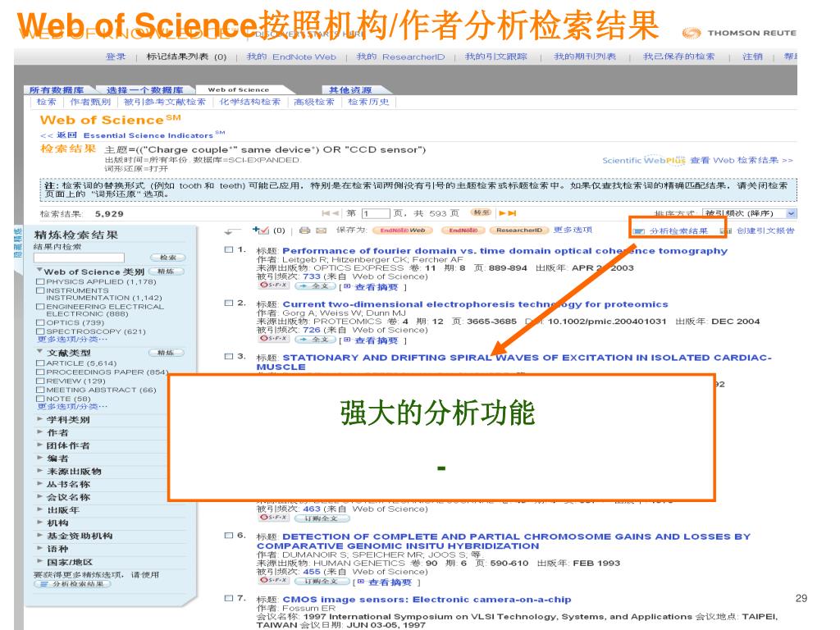Click the add-to-marked-list plus checkmark icon

point(261,230)
